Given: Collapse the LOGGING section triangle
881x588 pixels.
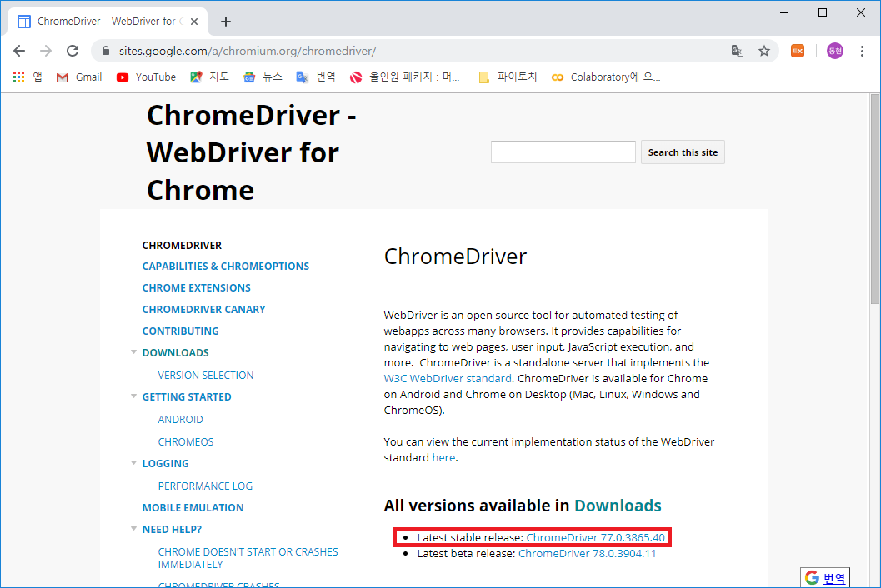Looking at the screenshot, I should [133, 463].
